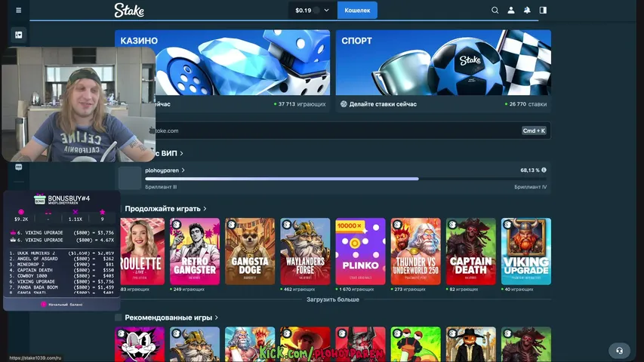Screen dimensions: 644x362
Task: Launch Retro Gangster game
Action: [x=195, y=251]
